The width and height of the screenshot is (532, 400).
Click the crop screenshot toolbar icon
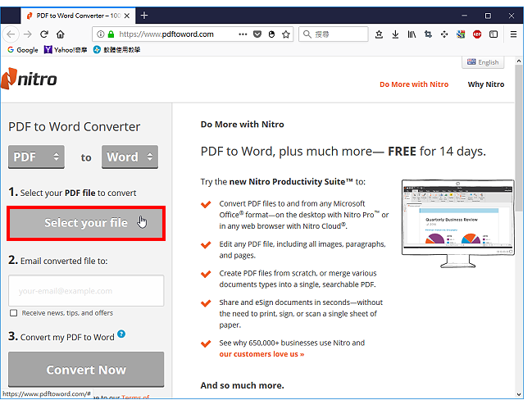[x=428, y=34]
